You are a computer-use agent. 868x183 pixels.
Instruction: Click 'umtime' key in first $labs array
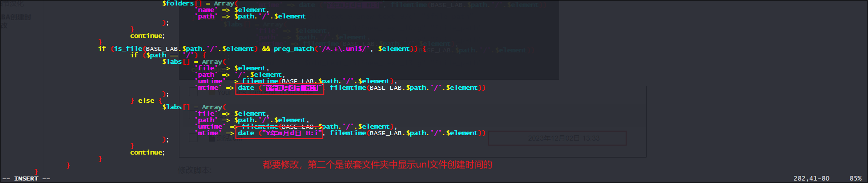pyautogui.click(x=210, y=81)
